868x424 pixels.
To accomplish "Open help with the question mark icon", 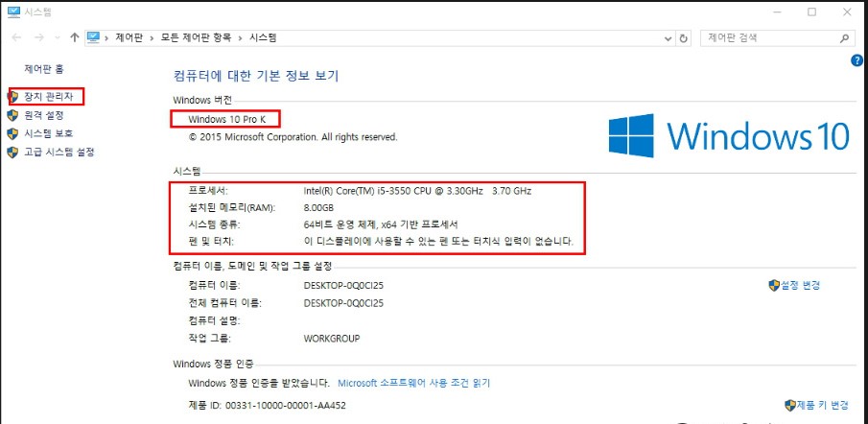I will coord(856,60).
